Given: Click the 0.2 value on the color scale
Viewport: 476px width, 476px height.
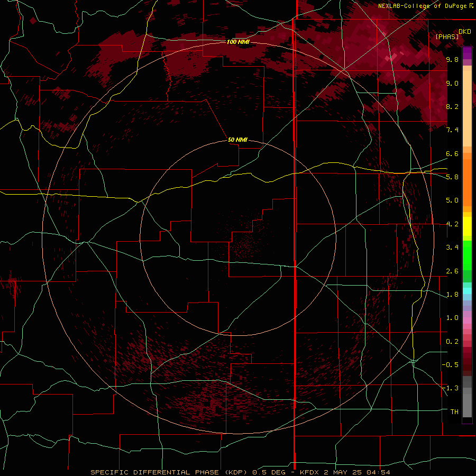Looking at the screenshot, I should pos(452,342).
